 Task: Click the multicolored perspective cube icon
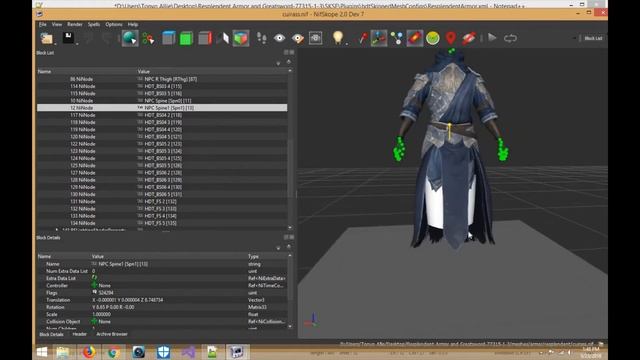[241, 38]
